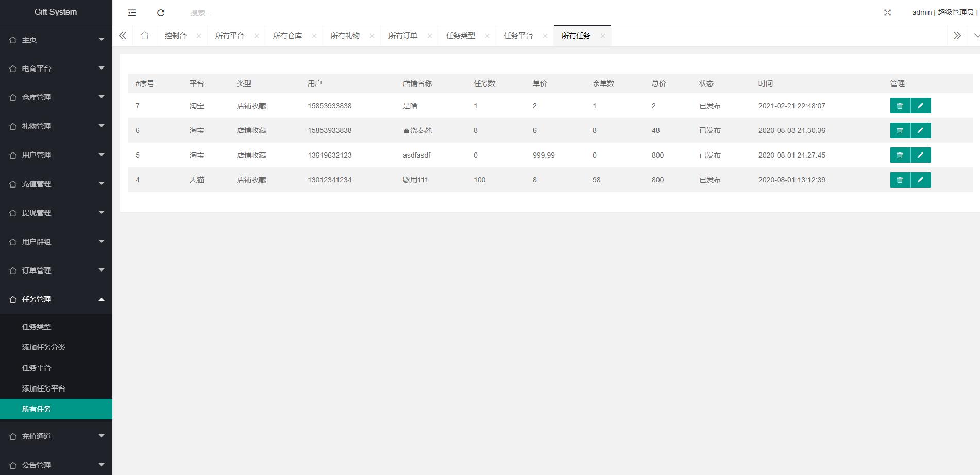Expand the 主页 sidebar menu
980x475 pixels.
[x=56, y=40]
